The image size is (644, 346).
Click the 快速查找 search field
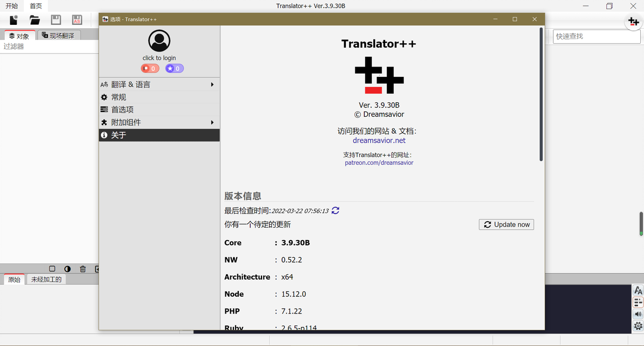pyautogui.click(x=596, y=36)
